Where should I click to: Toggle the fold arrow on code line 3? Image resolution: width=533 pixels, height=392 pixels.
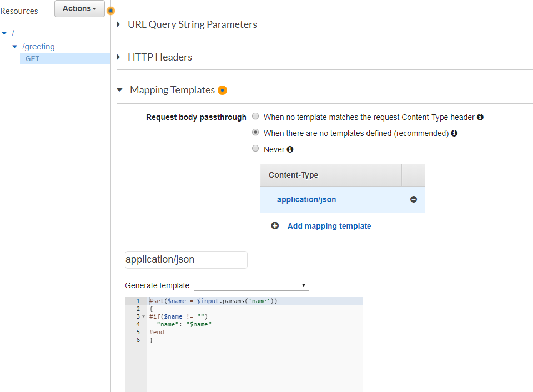tap(143, 316)
